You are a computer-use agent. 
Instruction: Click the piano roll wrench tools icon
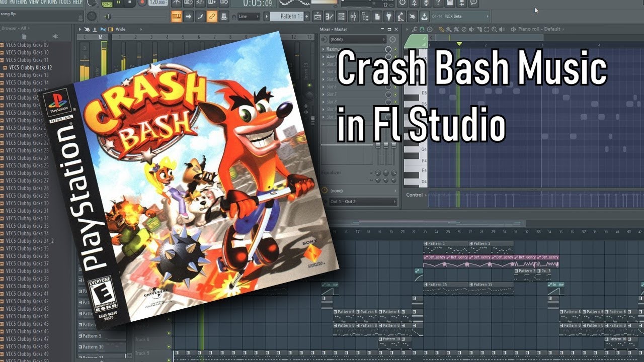point(415,29)
